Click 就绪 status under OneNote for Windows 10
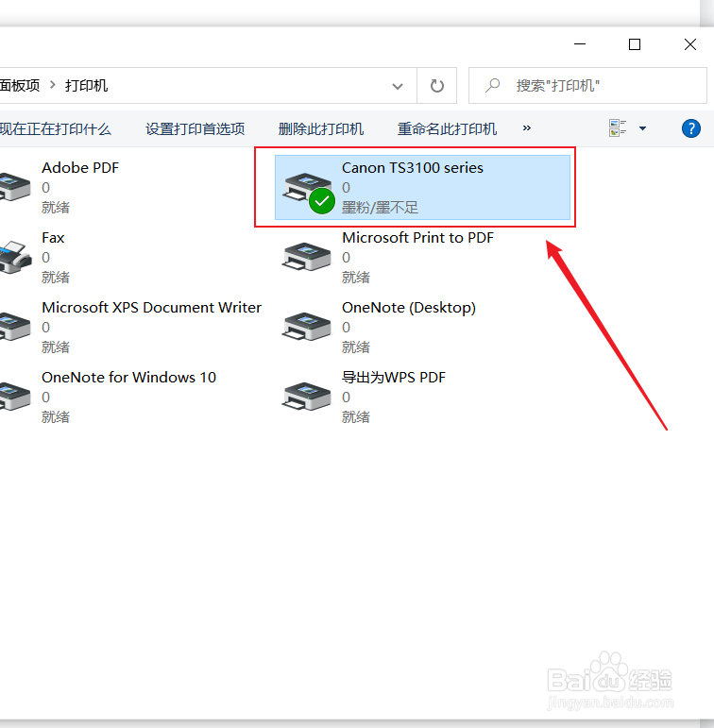 click(x=56, y=417)
